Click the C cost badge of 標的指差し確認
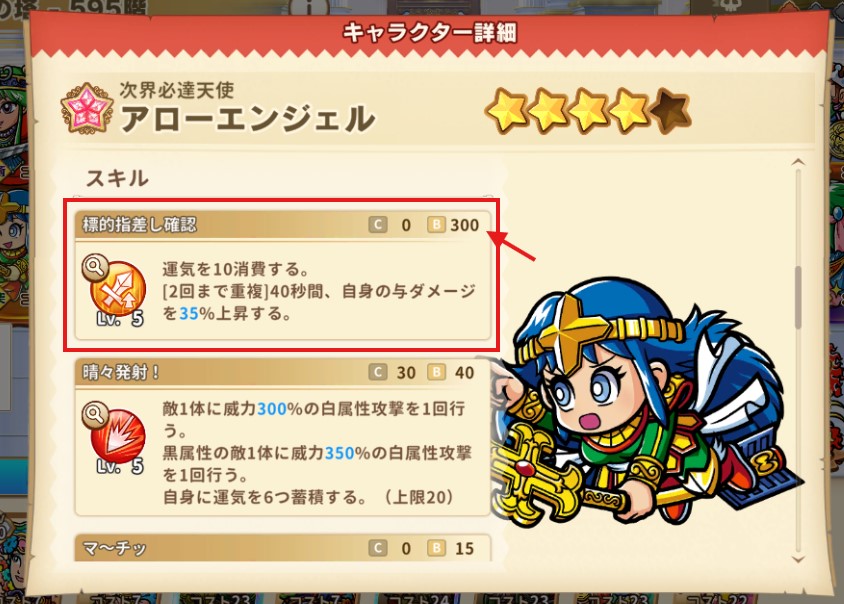 378,224
